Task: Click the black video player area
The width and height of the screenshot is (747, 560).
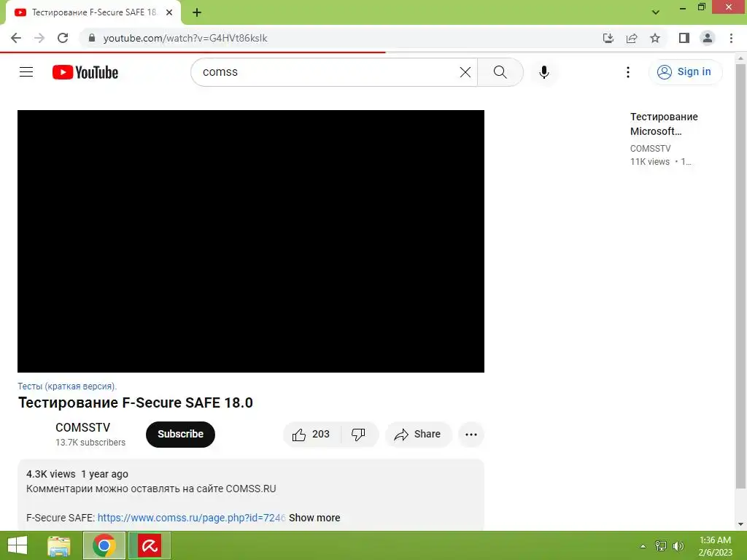Action: 251,241
